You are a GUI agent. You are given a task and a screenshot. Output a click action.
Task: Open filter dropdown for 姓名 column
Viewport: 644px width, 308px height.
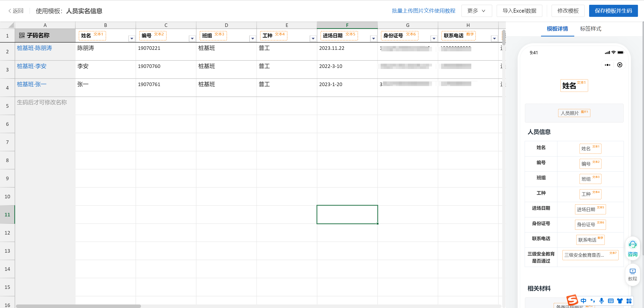(x=132, y=38)
